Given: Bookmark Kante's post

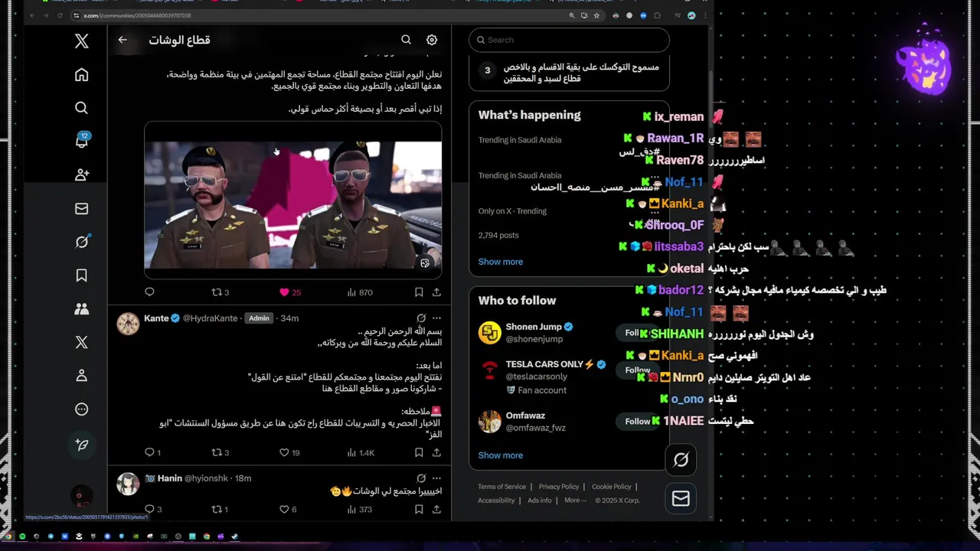Looking at the screenshot, I should (x=419, y=453).
